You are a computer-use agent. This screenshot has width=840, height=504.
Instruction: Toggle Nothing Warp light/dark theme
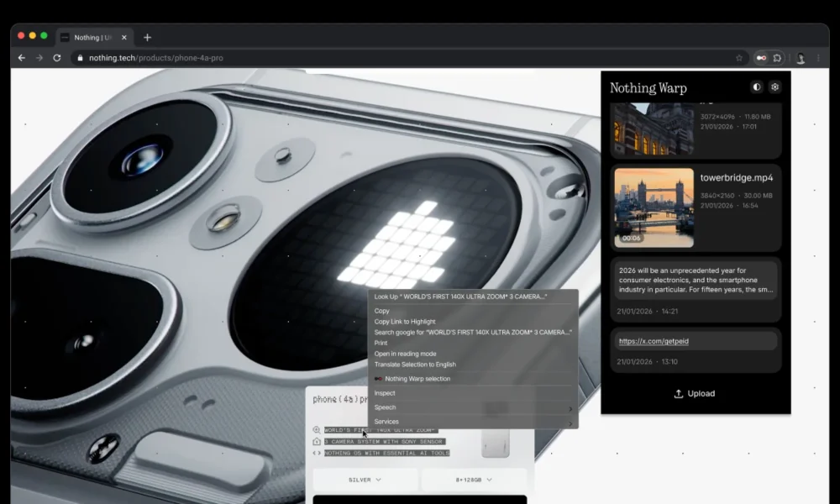tap(757, 87)
